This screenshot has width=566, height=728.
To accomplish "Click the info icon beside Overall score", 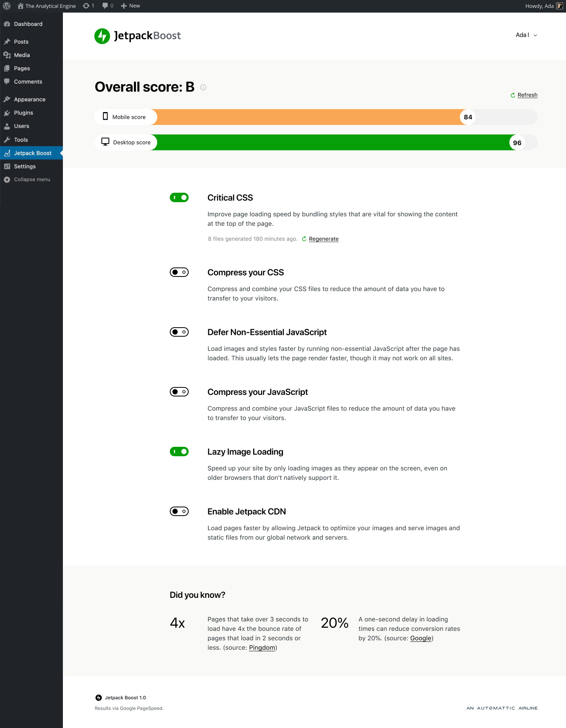I will [203, 87].
